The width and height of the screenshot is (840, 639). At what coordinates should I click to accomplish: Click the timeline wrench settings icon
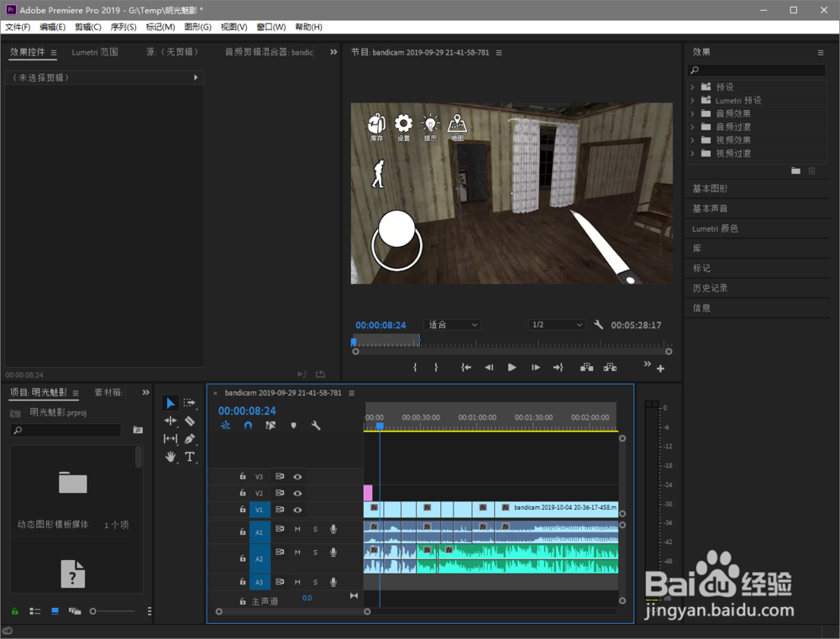(316, 425)
